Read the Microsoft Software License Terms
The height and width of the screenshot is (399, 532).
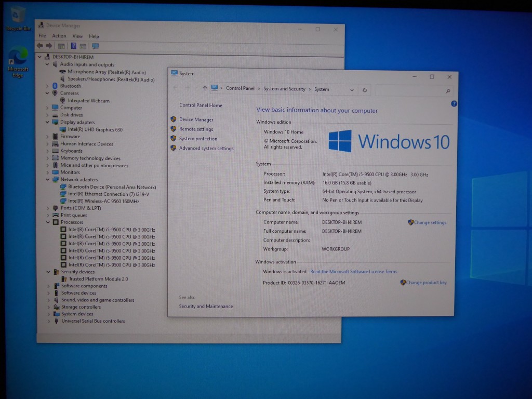point(353,271)
